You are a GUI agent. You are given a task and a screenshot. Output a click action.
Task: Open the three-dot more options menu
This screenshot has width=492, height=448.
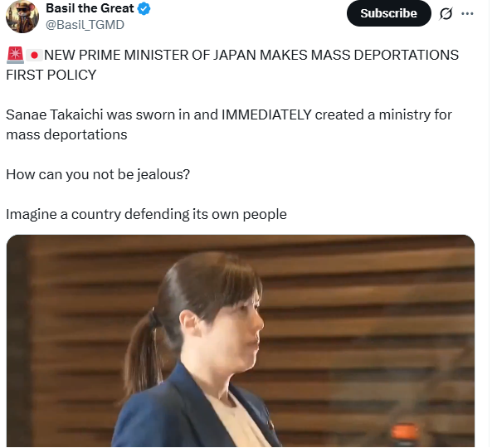click(x=467, y=13)
